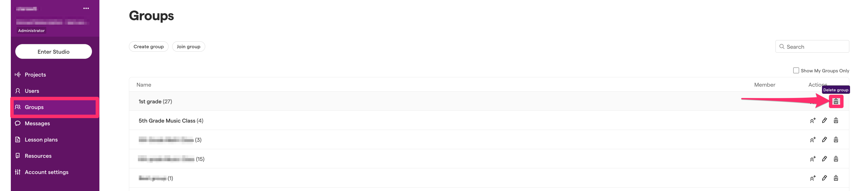Open Projects in the sidebar
Viewport: 868px width, 191px height.
pyautogui.click(x=35, y=75)
